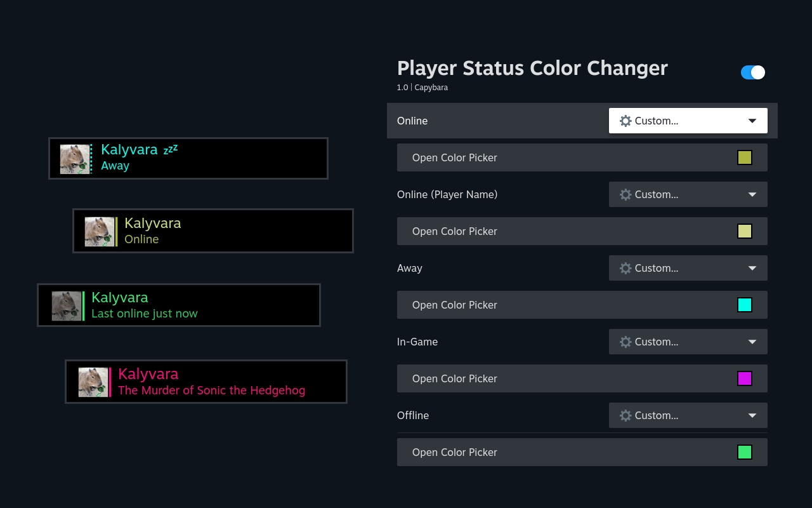Open Color Picker under Away row

[x=582, y=305]
